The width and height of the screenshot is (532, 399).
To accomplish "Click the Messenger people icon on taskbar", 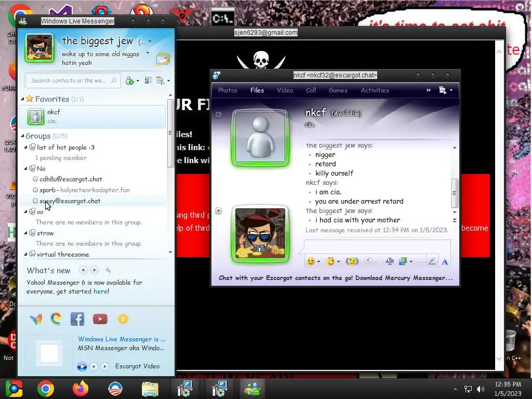I will coord(252,389).
